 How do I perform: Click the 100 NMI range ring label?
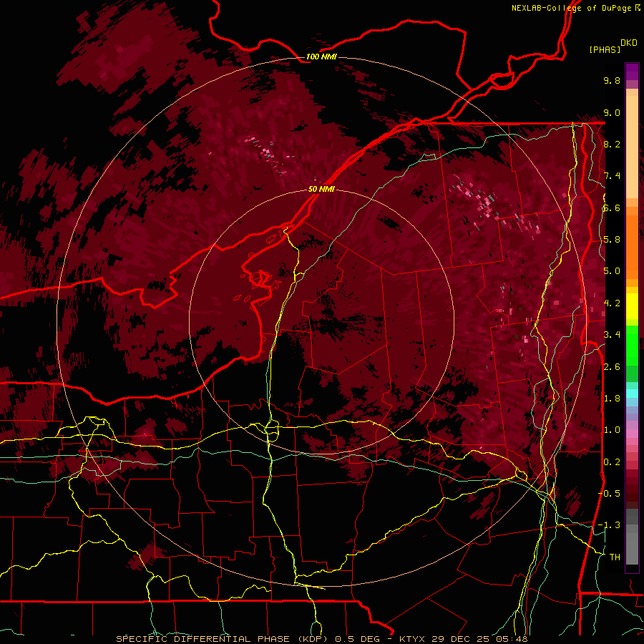click(x=321, y=57)
